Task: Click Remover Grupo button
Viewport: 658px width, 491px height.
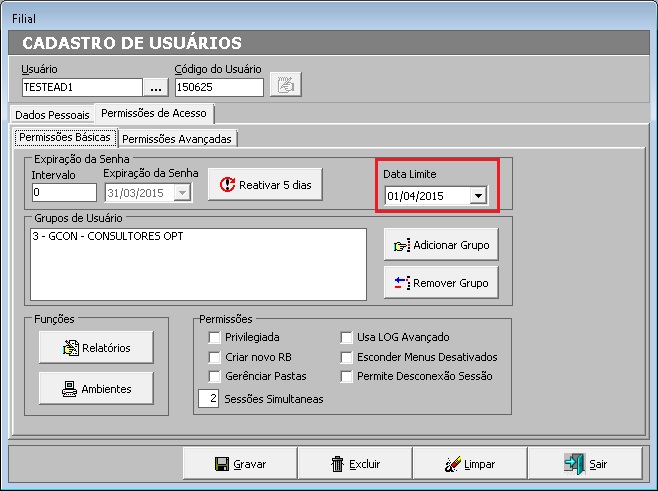Action: pos(441,283)
